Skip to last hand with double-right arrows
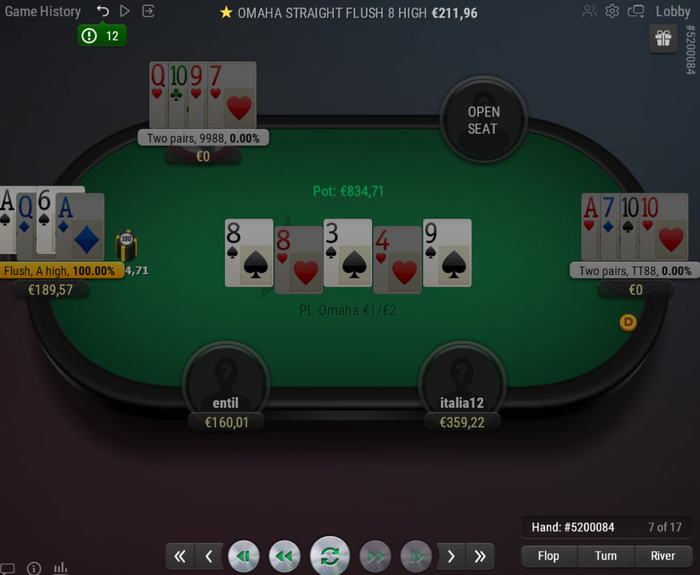This screenshot has height=575, width=700. [x=480, y=556]
